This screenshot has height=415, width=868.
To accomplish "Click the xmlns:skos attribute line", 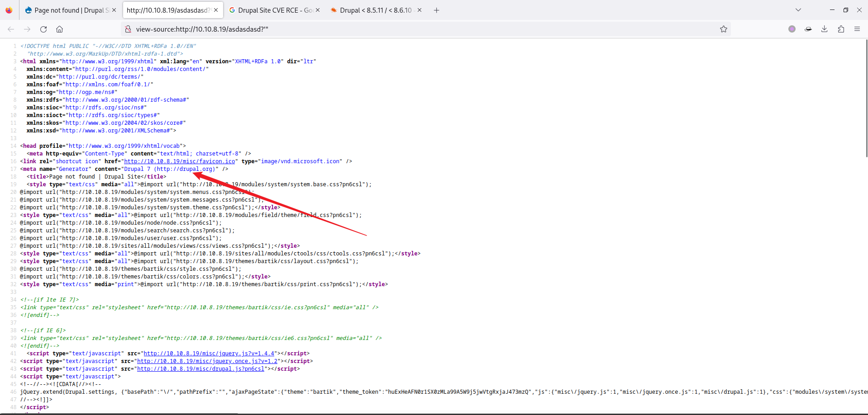I will 106,123.
